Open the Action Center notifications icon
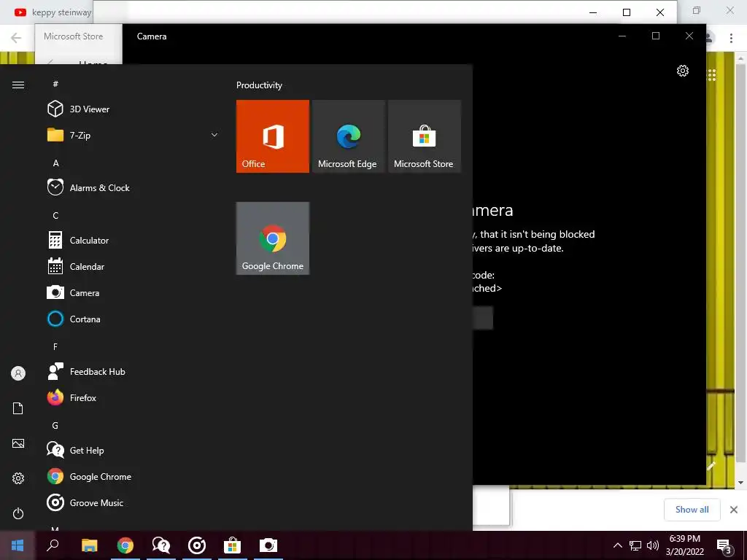Screen dimensions: 747x560 pos(724,546)
